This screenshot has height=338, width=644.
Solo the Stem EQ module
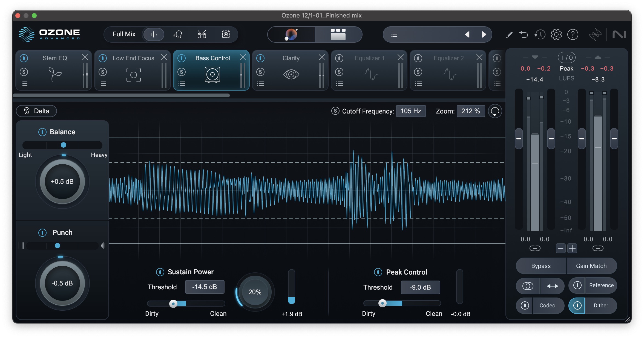coord(24,72)
